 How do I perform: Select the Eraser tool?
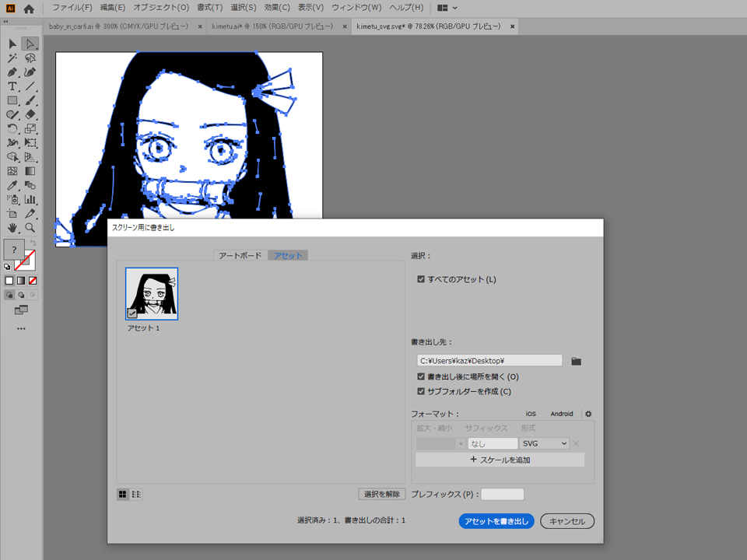30,115
